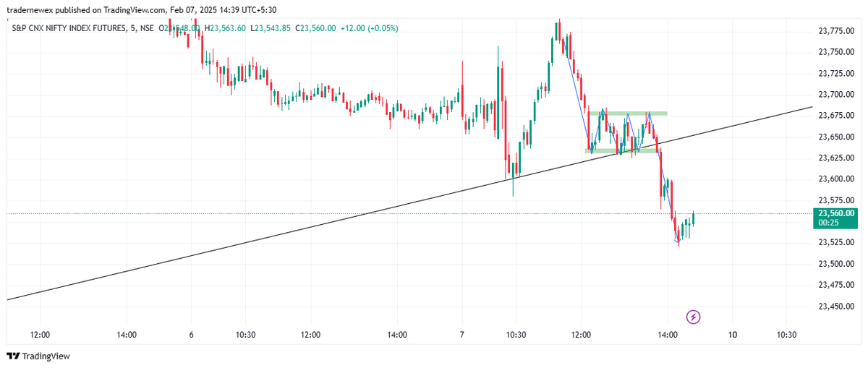This screenshot has height=368, width=868.
Task: Click the 00:25 bar countdown timer
Action: (x=828, y=223)
